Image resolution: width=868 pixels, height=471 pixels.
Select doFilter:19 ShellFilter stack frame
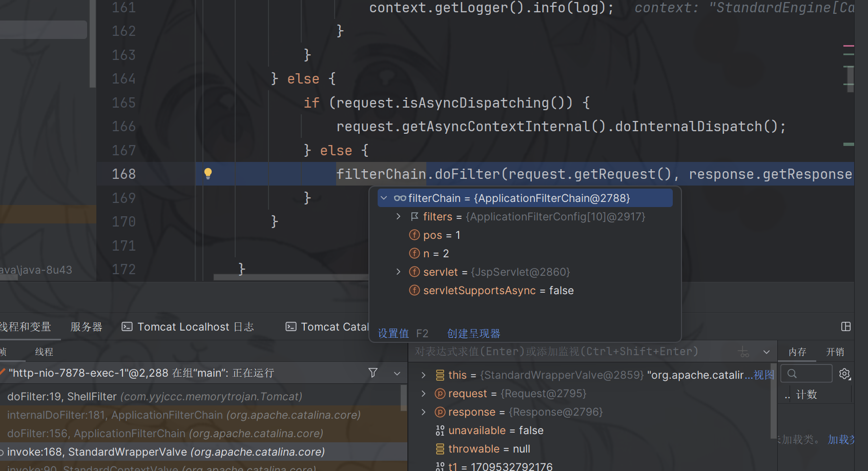point(154,397)
